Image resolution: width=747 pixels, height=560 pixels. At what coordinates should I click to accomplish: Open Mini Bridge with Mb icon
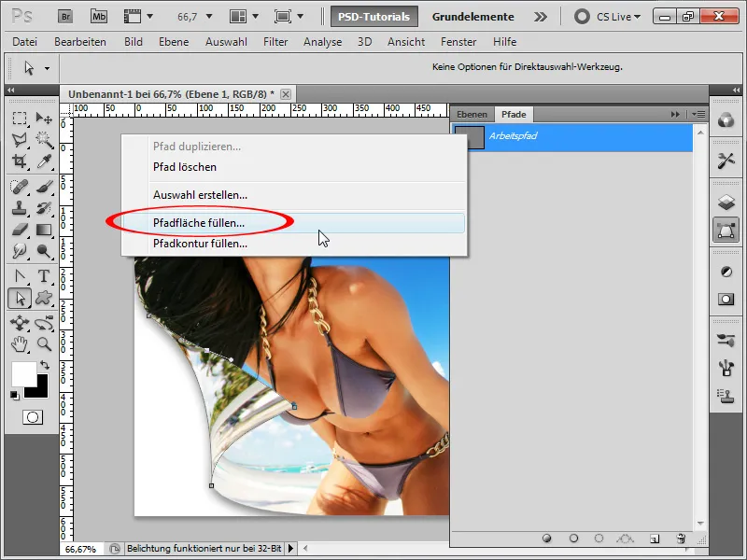tap(99, 17)
